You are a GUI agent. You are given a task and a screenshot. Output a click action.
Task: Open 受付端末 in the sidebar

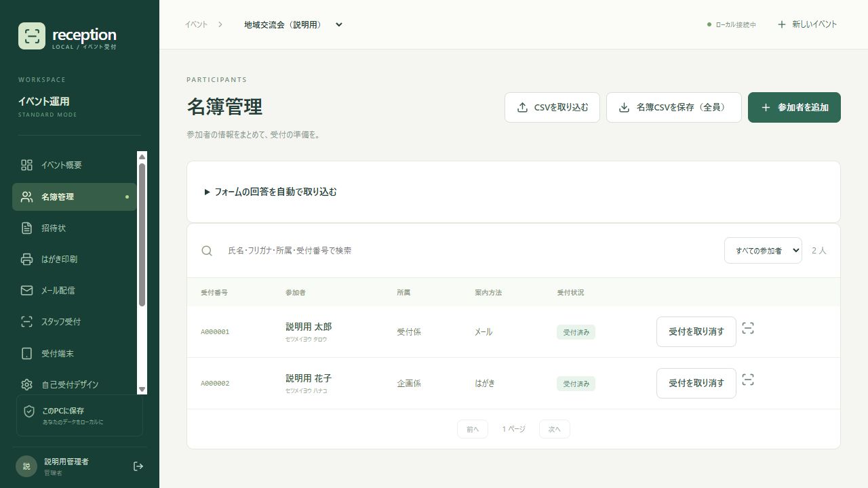pos(75,353)
